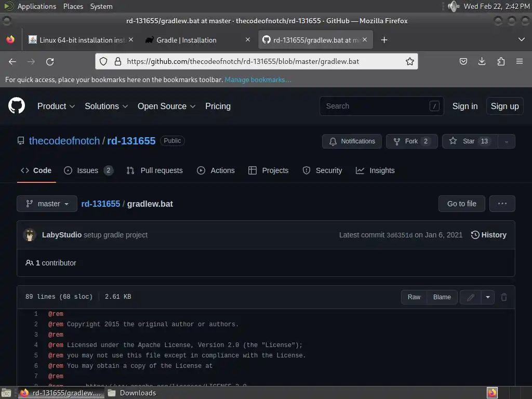
Task: Open the 'setup gradle project' commit message
Action: coord(115,235)
